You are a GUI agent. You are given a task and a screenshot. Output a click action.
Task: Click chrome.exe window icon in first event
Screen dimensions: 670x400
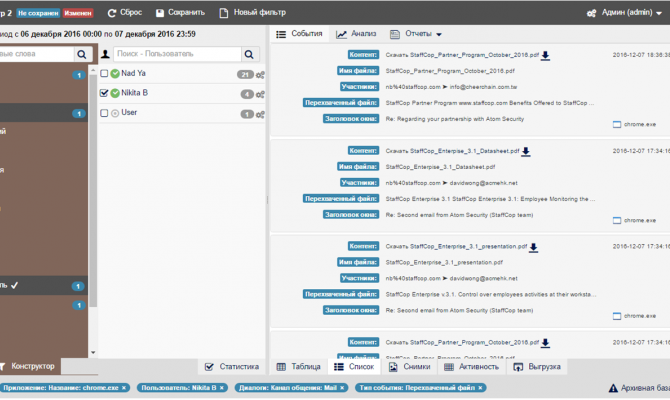click(617, 125)
